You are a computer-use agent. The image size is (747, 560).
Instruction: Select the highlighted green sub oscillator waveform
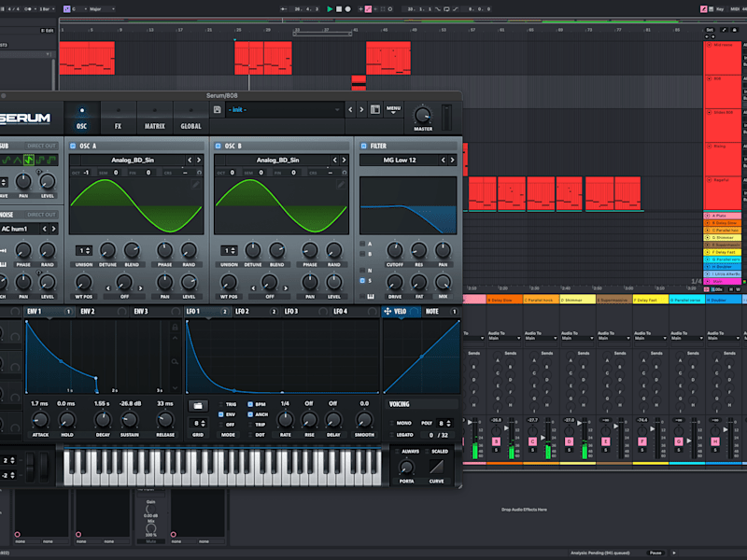pyautogui.click(x=29, y=160)
